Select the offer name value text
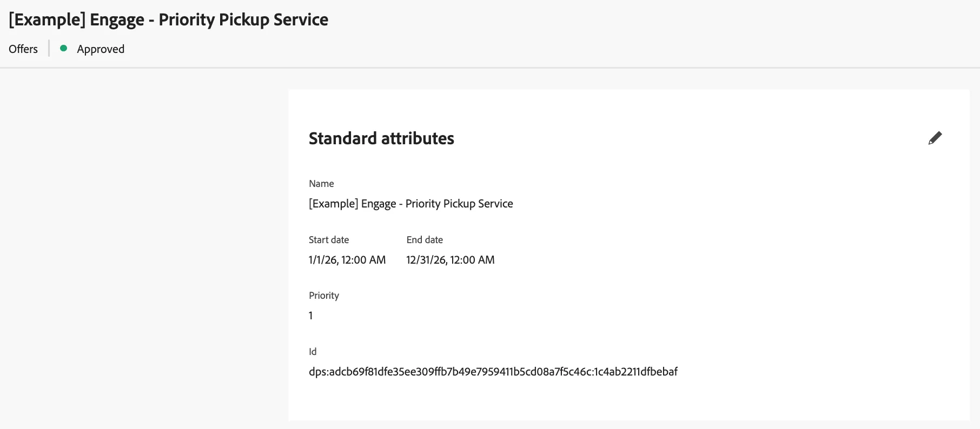This screenshot has height=429, width=980. click(x=411, y=204)
